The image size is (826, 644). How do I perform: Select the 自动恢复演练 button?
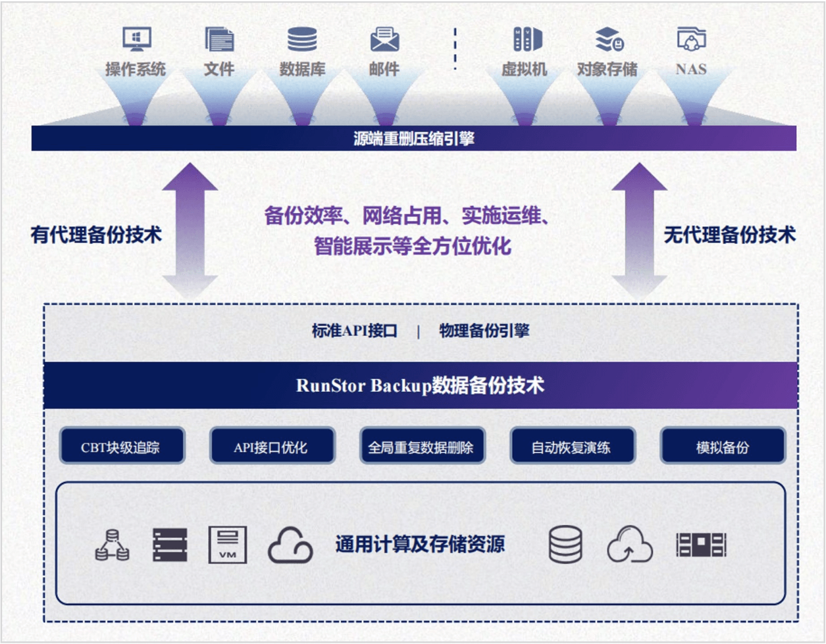point(571,447)
